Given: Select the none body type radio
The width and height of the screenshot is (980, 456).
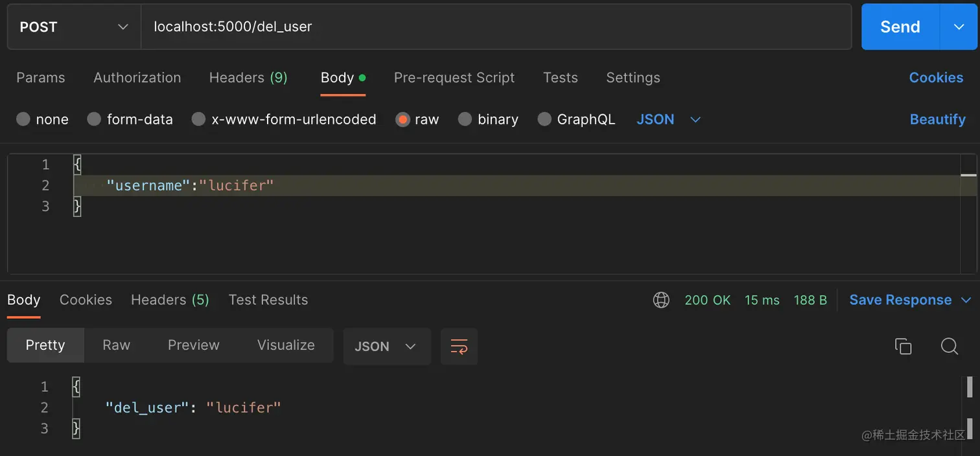Looking at the screenshot, I should 23,119.
